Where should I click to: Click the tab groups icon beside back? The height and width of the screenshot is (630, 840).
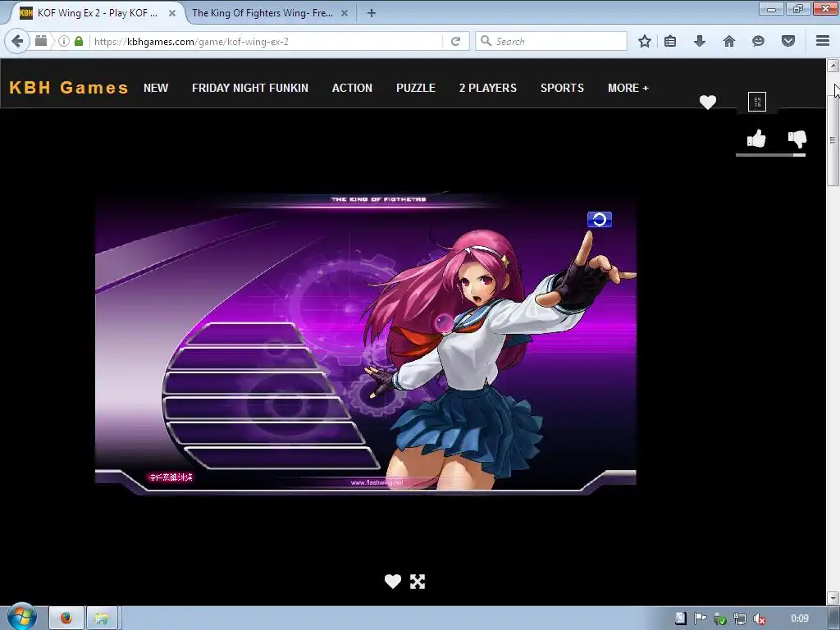click(41, 41)
